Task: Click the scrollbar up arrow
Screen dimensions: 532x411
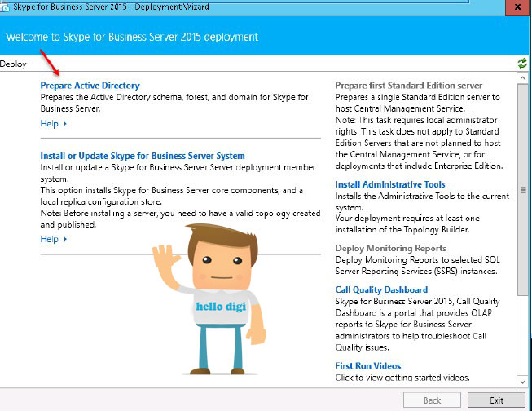Action: 522,78
